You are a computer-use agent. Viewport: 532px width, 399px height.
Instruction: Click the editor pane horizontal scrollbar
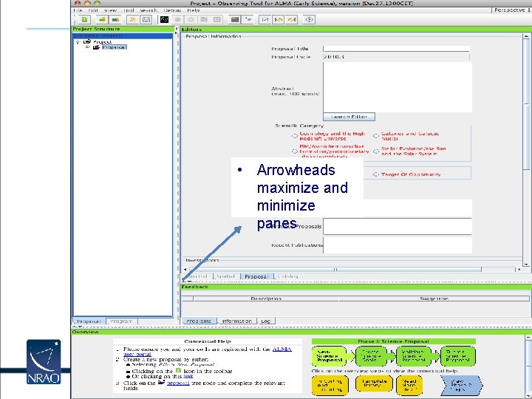click(x=335, y=270)
